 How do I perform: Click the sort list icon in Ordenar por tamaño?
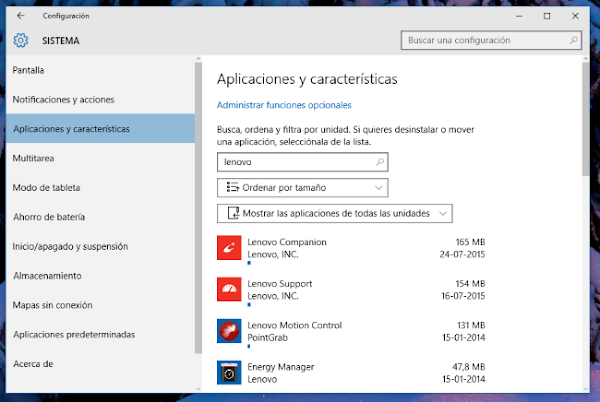(232, 187)
